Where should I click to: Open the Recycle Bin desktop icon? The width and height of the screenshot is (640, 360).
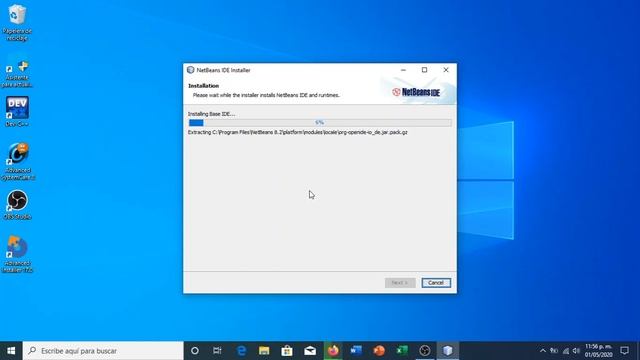pyautogui.click(x=17, y=22)
